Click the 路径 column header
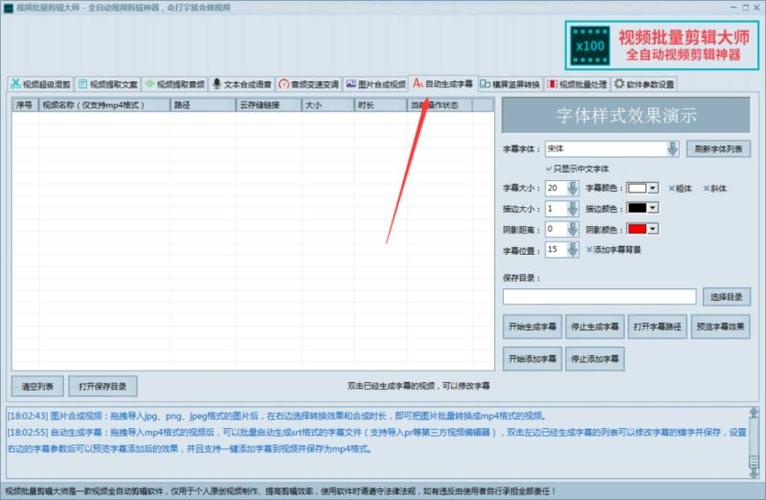 coord(203,105)
